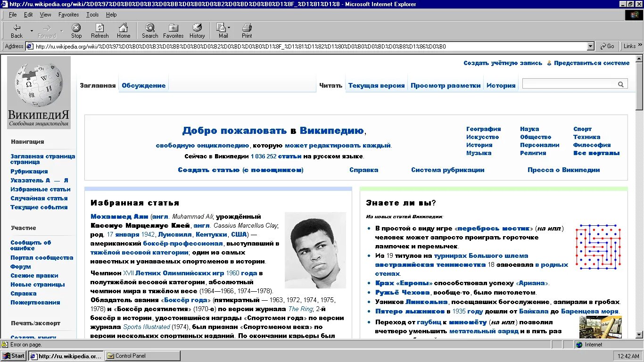This screenshot has height=362, width=644.
Task: Open the Портал сообщества sidebar link
Action: [42, 257]
